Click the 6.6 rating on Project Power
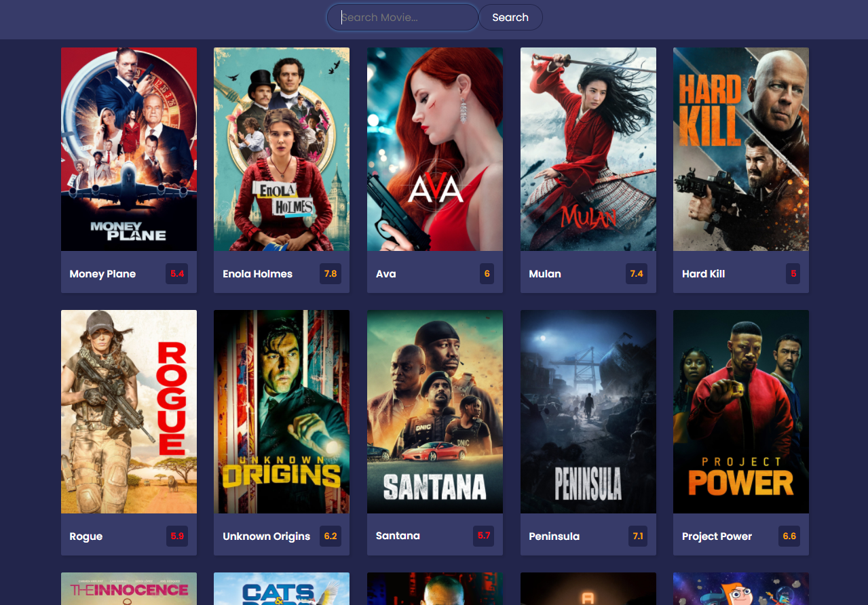The height and width of the screenshot is (605, 868). 789,536
